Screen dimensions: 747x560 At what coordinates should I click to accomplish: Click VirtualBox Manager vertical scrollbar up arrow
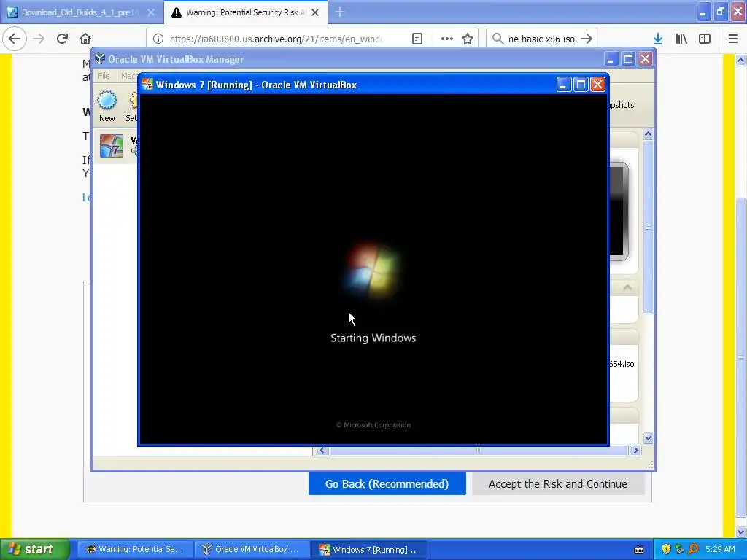coord(648,134)
